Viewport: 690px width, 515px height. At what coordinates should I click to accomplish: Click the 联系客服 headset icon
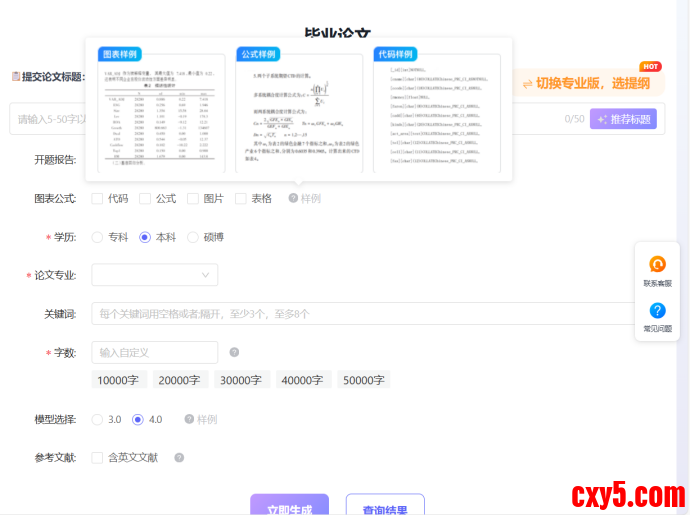click(x=657, y=264)
